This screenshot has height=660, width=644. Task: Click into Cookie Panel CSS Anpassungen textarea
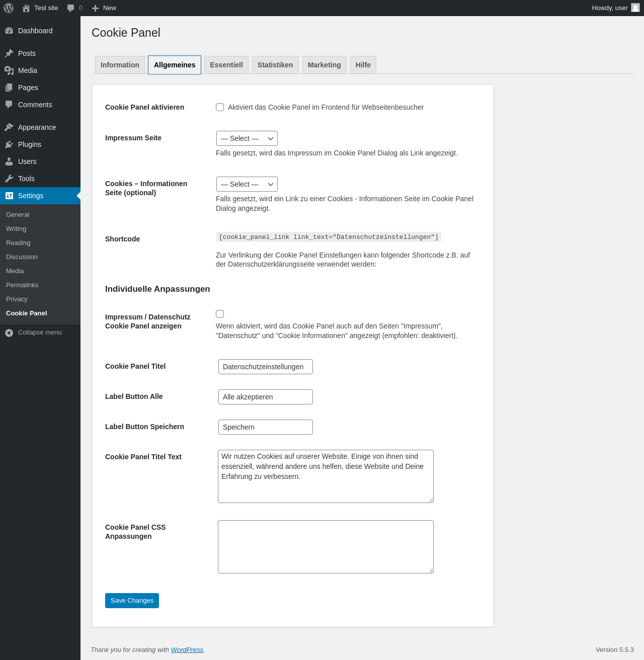coord(326,547)
